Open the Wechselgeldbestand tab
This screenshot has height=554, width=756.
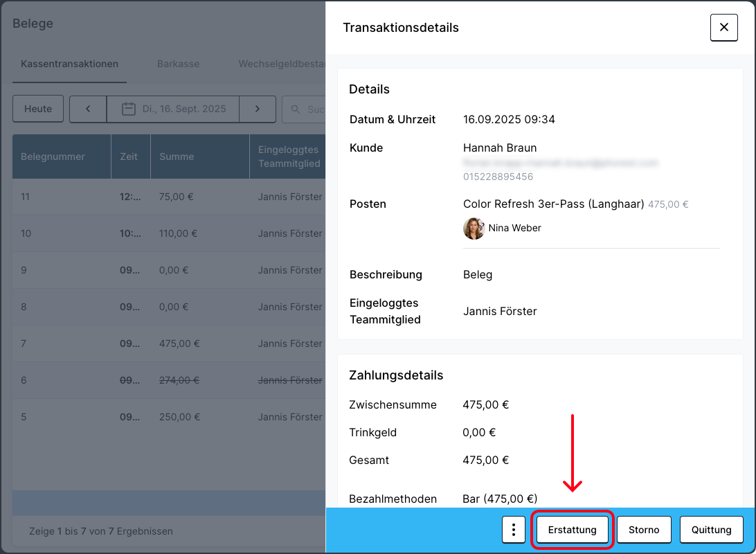[x=281, y=64]
